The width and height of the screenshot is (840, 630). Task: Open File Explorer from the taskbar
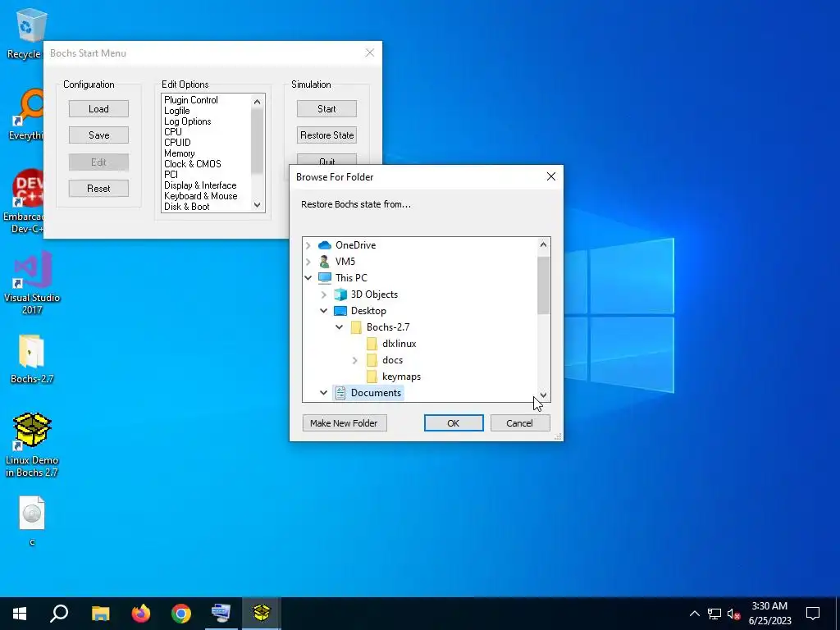[100, 614]
